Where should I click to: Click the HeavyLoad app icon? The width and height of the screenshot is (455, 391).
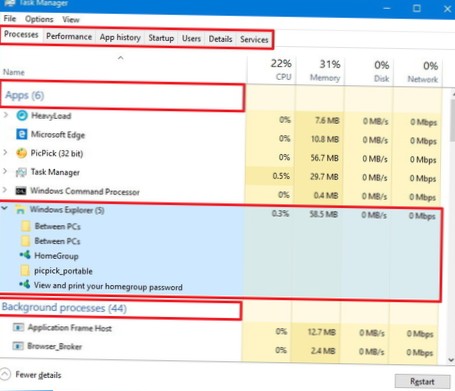[22, 116]
